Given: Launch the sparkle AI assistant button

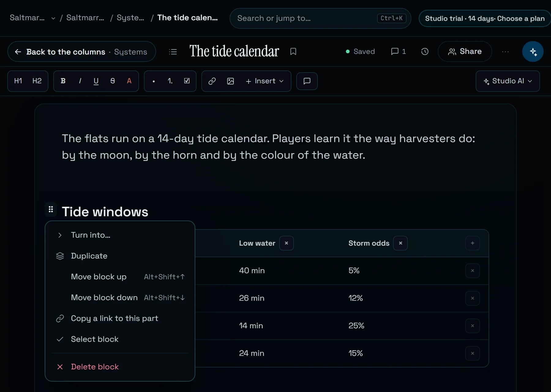Looking at the screenshot, I should (533, 51).
